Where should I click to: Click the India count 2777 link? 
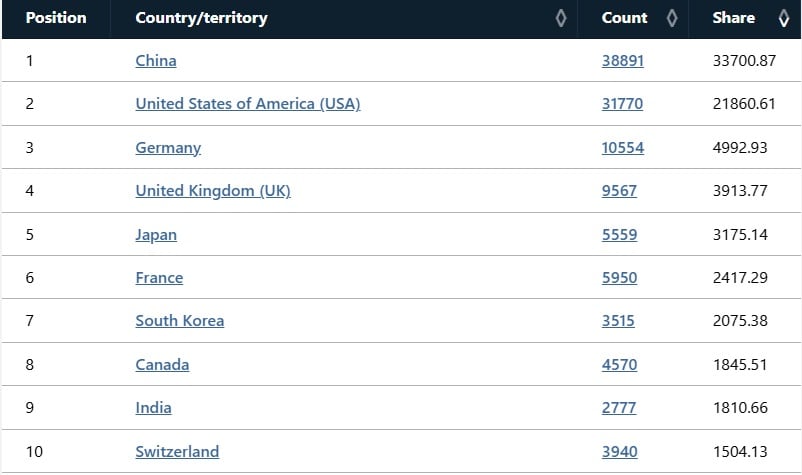619,408
